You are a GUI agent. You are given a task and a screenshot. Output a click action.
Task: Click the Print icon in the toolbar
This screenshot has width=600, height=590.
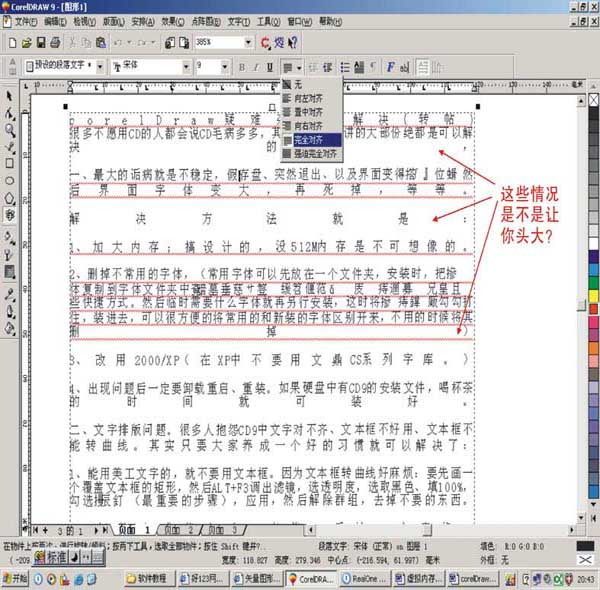coord(56,42)
